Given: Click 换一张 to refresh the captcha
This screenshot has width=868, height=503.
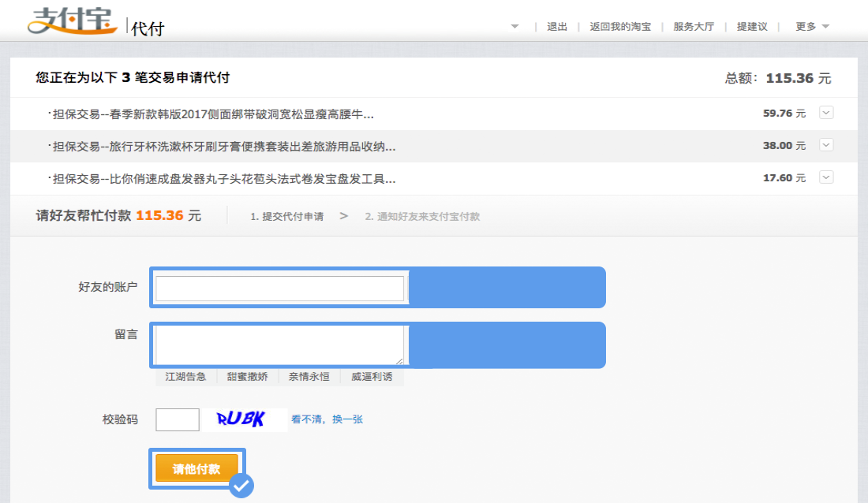Looking at the screenshot, I should (x=350, y=419).
